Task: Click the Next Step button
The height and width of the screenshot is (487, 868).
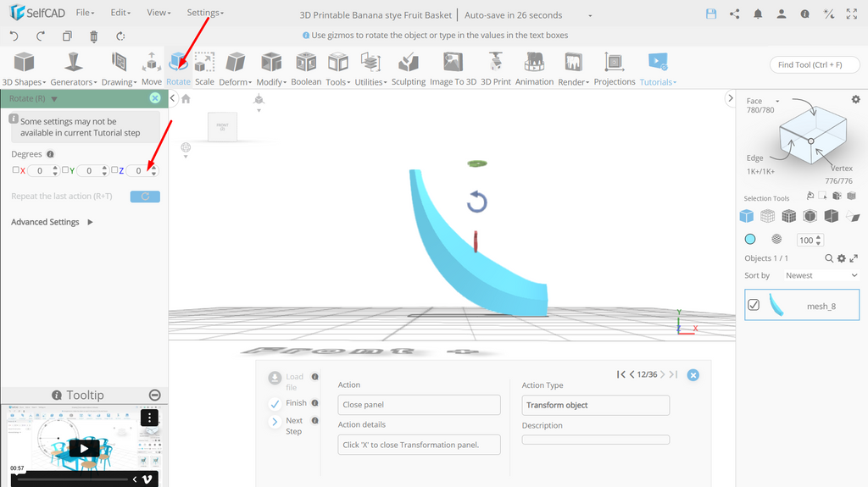Action: [275, 423]
